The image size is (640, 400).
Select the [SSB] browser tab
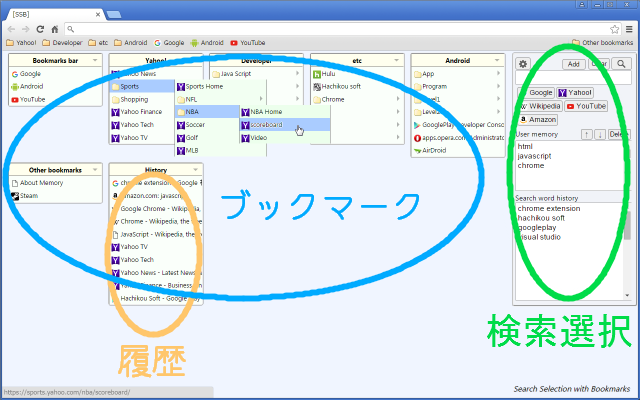click(x=55, y=15)
